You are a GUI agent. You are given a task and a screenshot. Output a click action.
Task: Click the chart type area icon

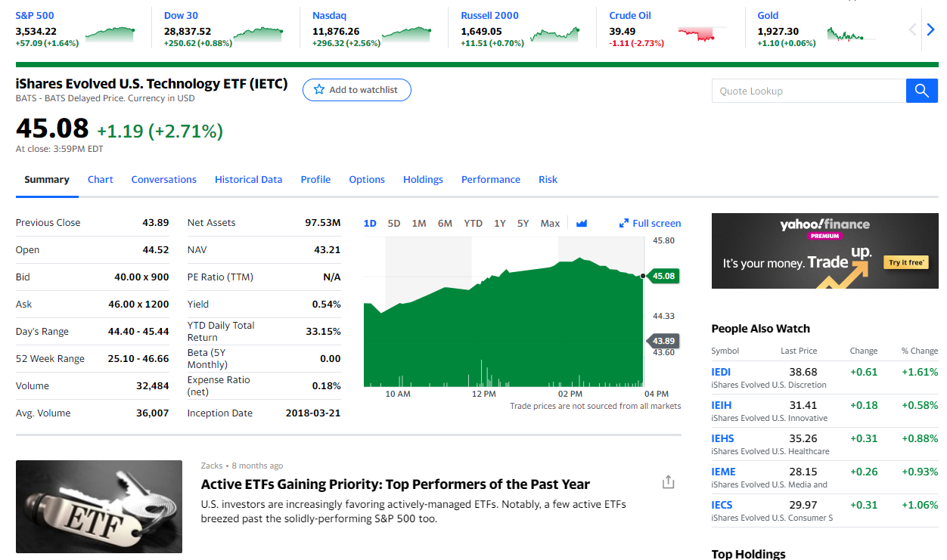582,223
